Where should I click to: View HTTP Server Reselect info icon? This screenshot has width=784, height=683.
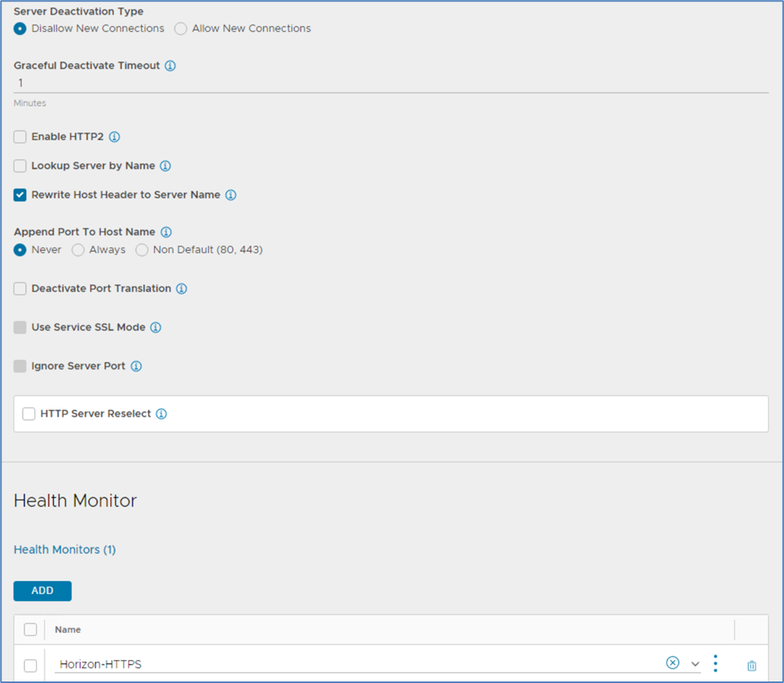[161, 414]
